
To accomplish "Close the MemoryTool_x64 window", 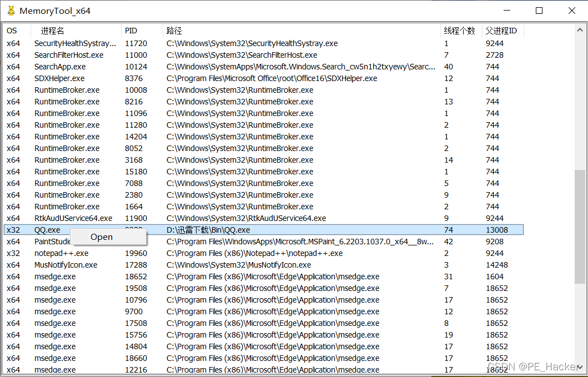I will coord(572,11).
